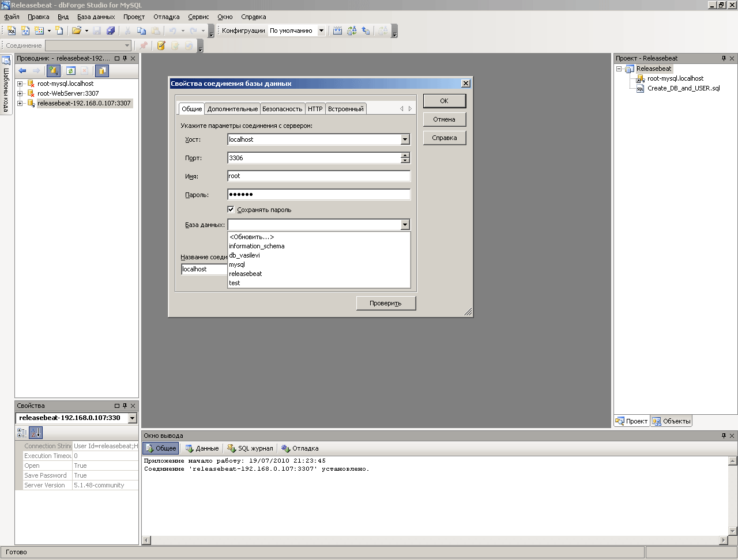Click the rightmost highlighted icon in Explorer toolbar
738x560 pixels.
pyautogui.click(x=102, y=71)
